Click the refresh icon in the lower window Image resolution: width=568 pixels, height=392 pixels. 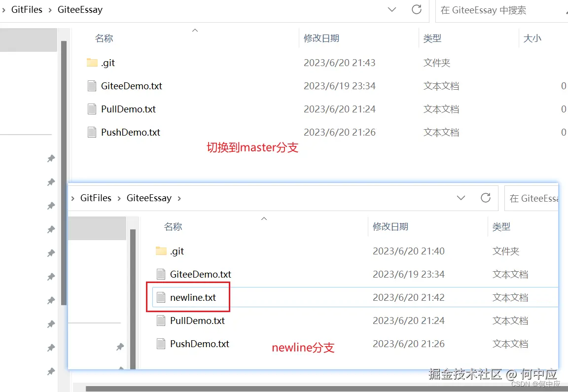click(486, 198)
